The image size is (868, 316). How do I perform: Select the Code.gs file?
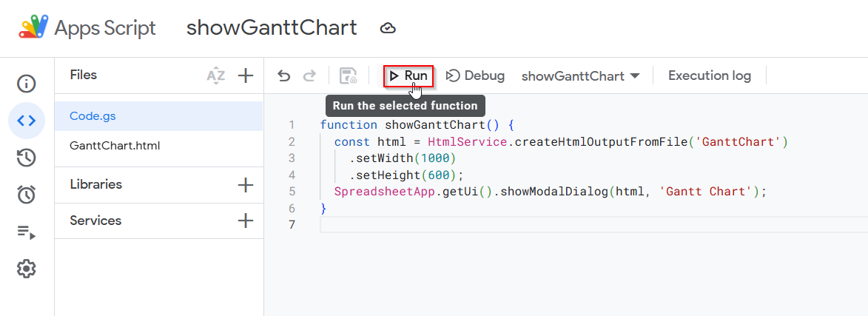(x=159, y=116)
